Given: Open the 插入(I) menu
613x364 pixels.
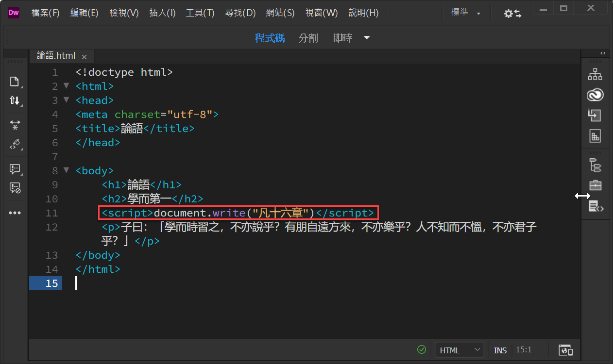Looking at the screenshot, I should tap(162, 13).
